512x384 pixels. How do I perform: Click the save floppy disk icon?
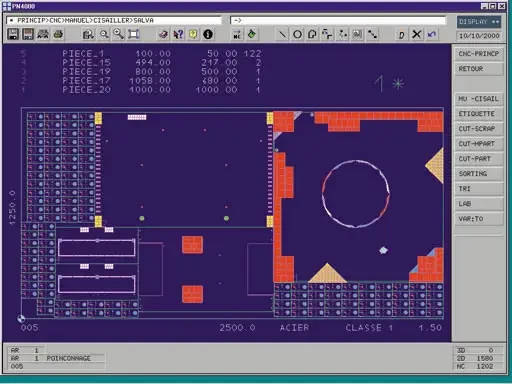(13, 34)
